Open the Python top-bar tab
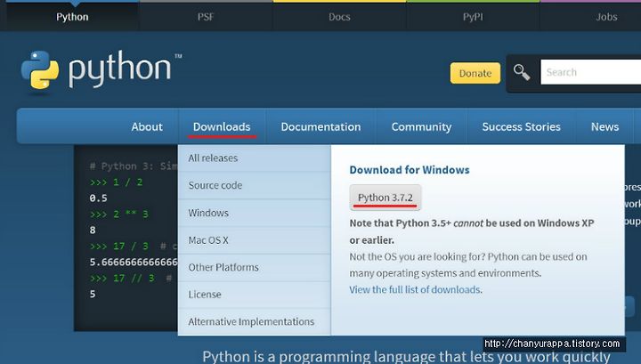The width and height of the screenshot is (641, 364). coord(72,17)
